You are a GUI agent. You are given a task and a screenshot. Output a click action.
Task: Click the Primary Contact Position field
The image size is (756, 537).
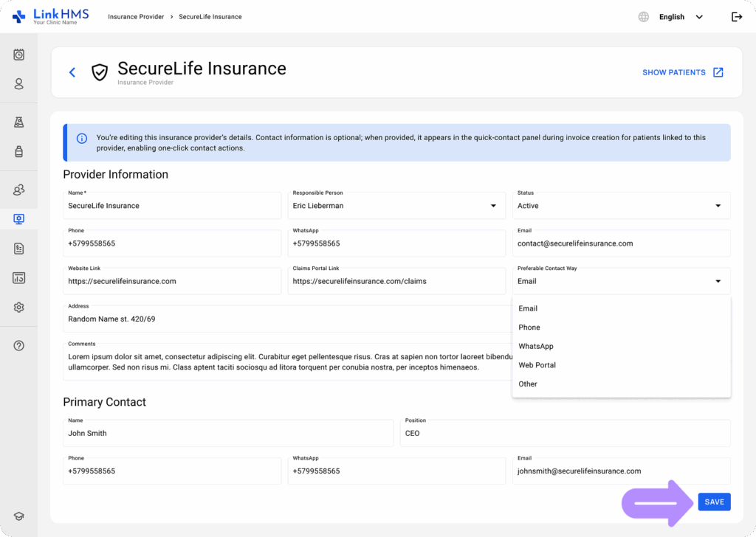[566, 433]
